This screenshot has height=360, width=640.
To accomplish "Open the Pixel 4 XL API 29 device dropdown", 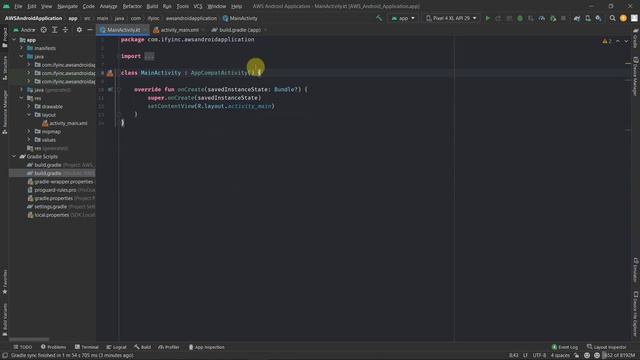I will [451, 18].
